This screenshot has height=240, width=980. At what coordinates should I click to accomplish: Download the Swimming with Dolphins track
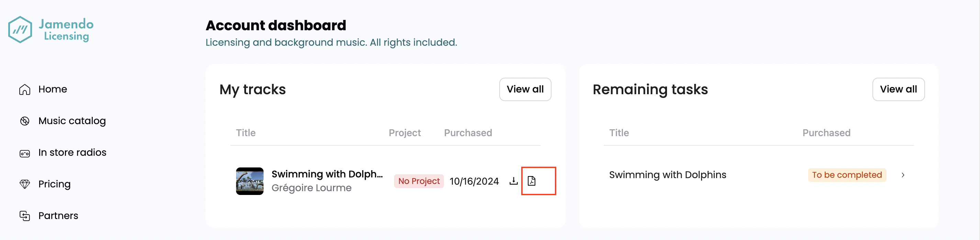pos(514,181)
